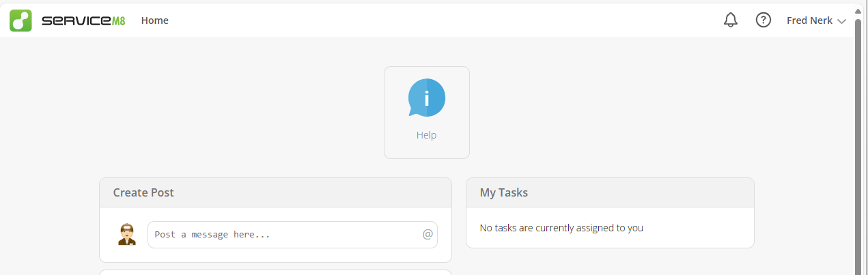Click the Help tile card background
This screenshot has width=868, height=275.
427,113
